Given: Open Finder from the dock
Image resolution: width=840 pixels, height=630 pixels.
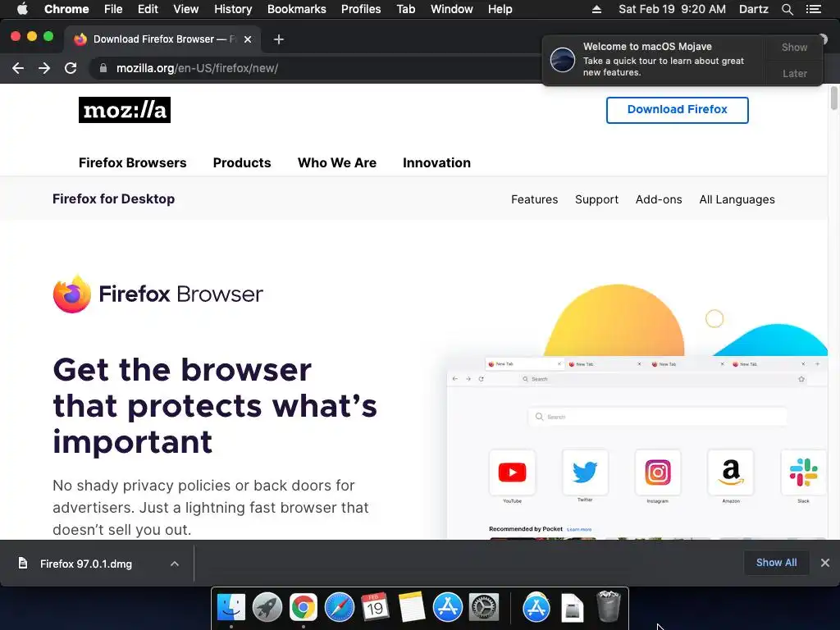Looking at the screenshot, I should 231,607.
